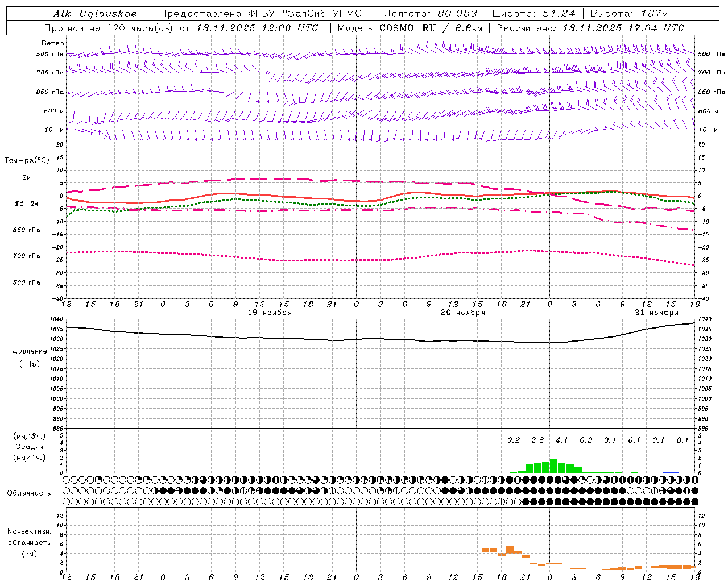Click the 3-hour precipitation value '4.1'
The width and height of the screenshot is (728, 582).
click(x=561, y=440)
